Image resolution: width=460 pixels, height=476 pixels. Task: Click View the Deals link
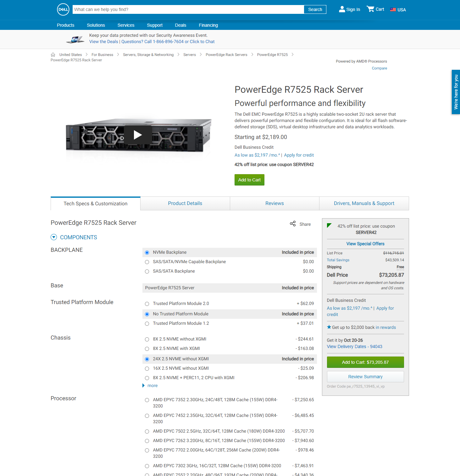pyautogui.click(x=104, y=42)
